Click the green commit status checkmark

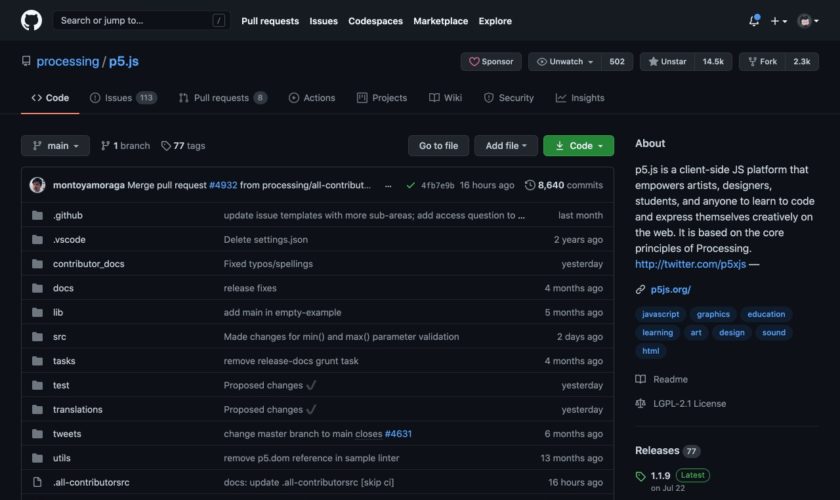(x=410, y=185)
